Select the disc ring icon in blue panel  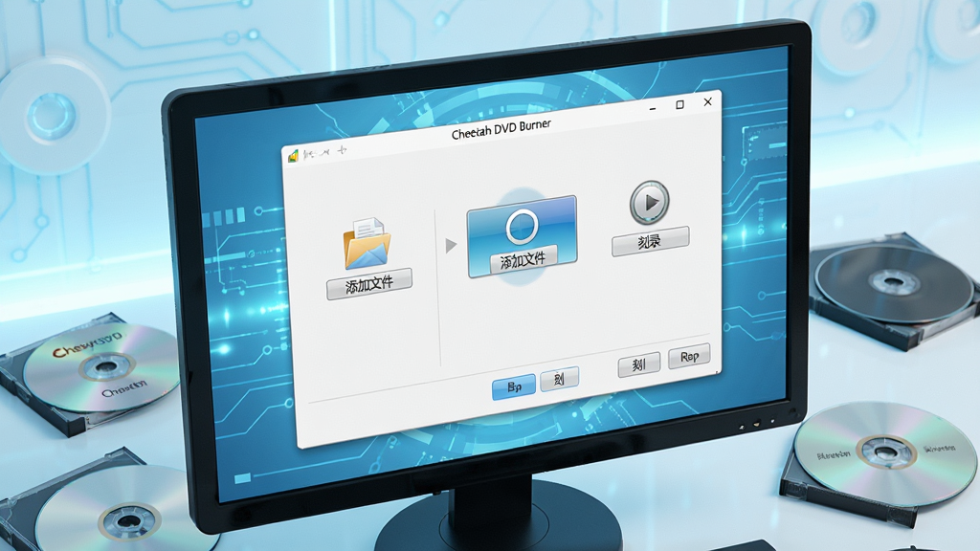pos(522,227)
